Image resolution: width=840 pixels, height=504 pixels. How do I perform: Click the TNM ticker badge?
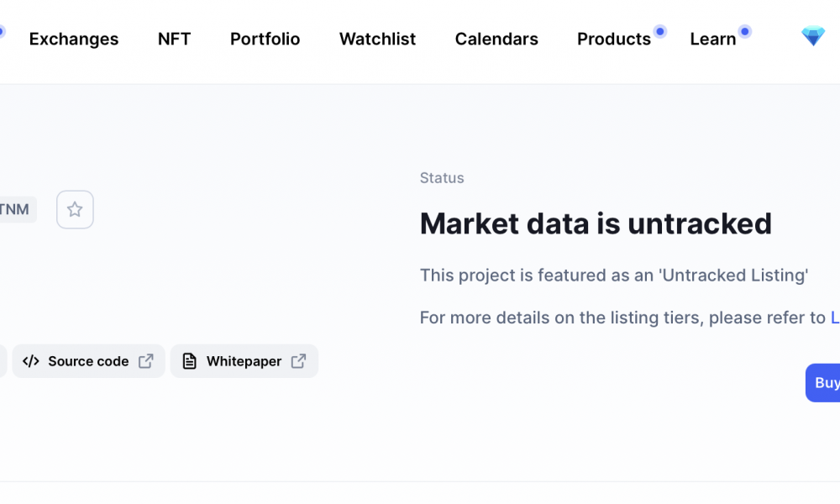click(x=17, y=209)
